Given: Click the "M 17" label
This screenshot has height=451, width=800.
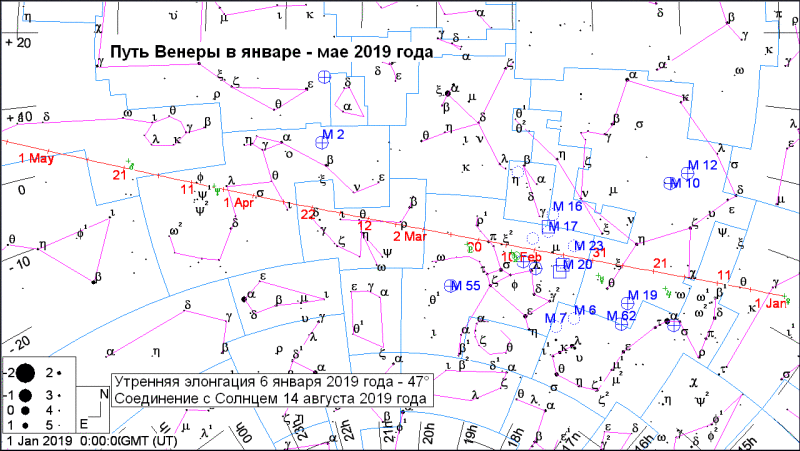Looking at the screenshot, I should (563, 226).
